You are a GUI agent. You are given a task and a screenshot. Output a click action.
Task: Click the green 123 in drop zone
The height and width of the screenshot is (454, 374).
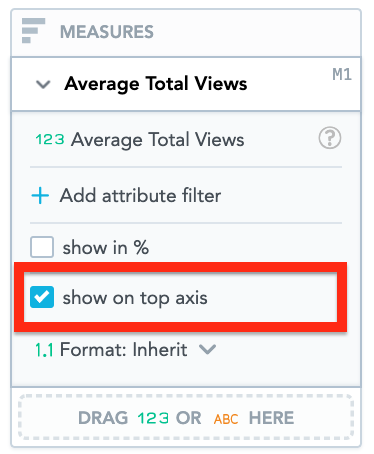(x=153, y=418)
